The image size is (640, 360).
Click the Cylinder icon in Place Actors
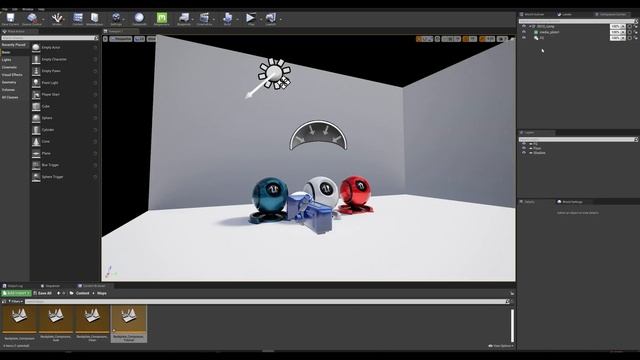click(36, 130)
